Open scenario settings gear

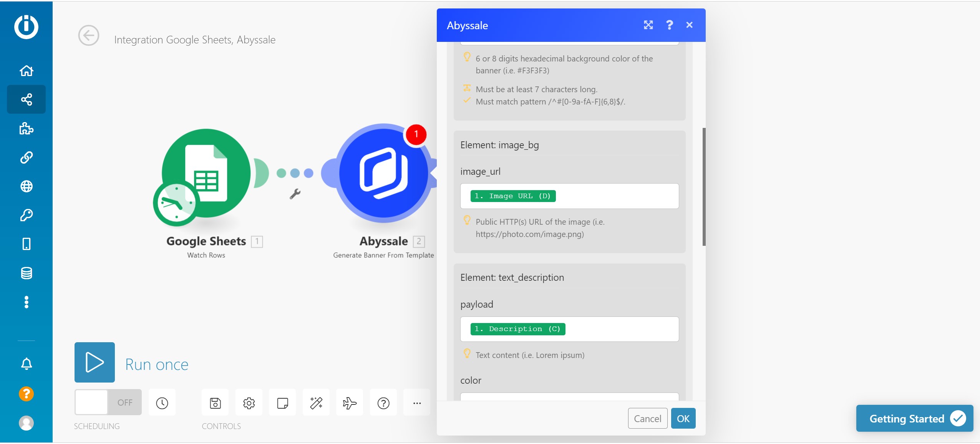249,403
